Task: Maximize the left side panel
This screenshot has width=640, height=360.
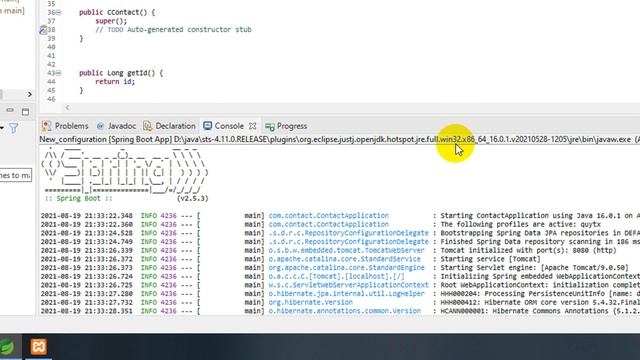Action: (25, 112)
